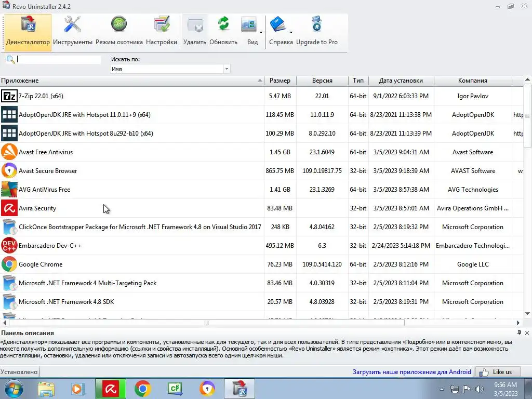Select the 7-Zip 22.01 icon

coord(9,96)
